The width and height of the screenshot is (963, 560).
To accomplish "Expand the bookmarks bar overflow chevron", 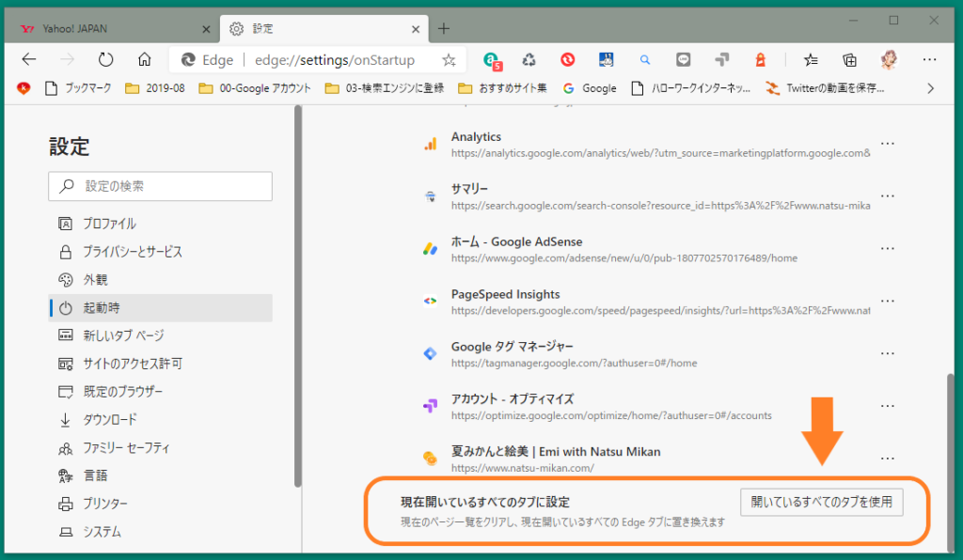I will pos(931,88).
